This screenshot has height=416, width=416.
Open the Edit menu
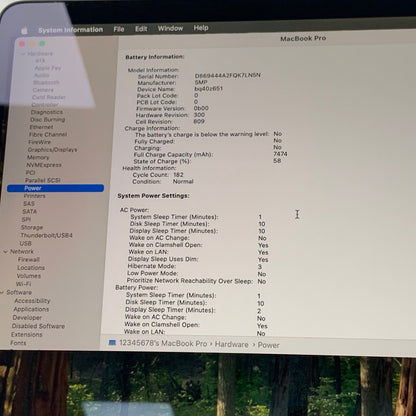(x=141, y=29)
